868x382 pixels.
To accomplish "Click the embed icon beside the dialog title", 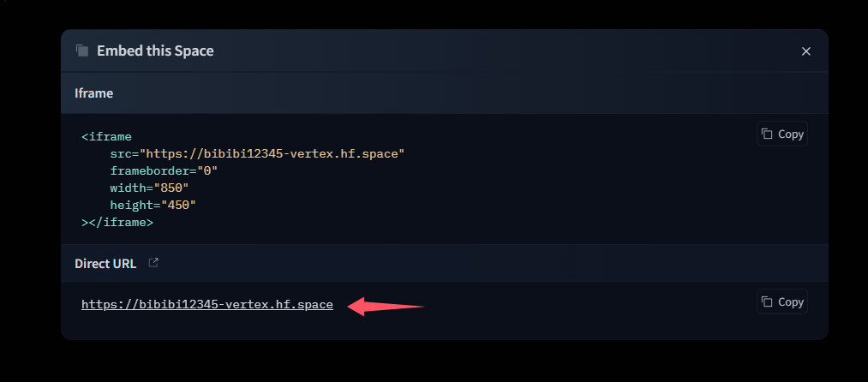I will pos(82,51).
